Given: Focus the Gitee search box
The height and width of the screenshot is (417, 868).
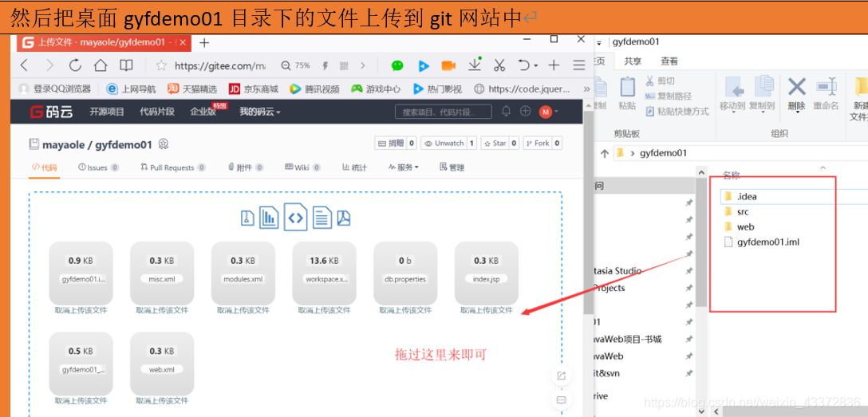Looking at the screenshot, I should (444, 112).
